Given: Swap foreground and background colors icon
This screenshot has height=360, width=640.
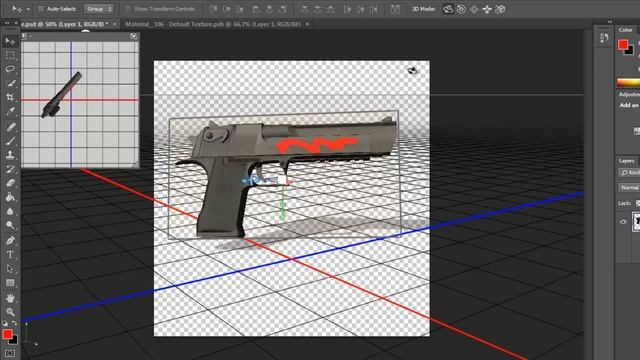Looking at the screenshot, I should (x=15, y=323).
